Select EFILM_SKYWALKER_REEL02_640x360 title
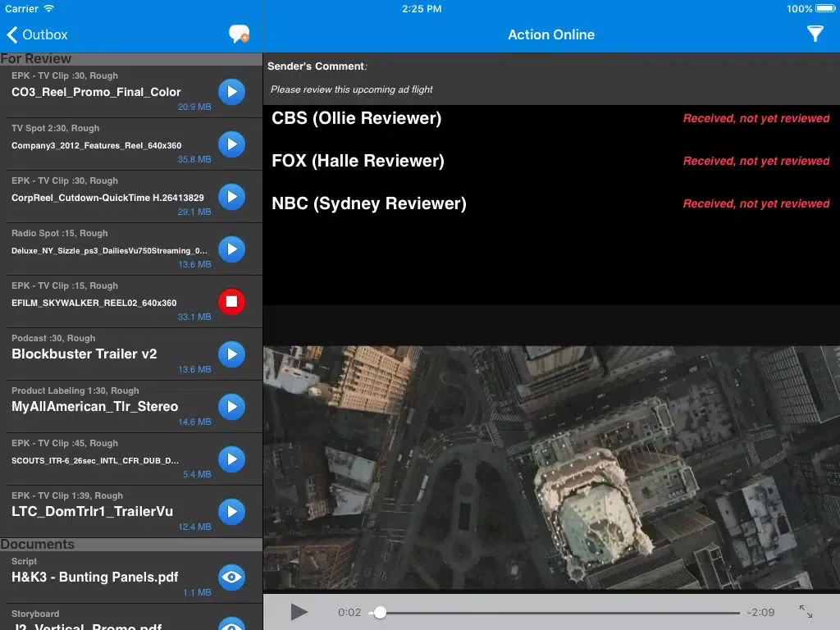The height and width of the screenshot is (630, 840). pos(94,304)
